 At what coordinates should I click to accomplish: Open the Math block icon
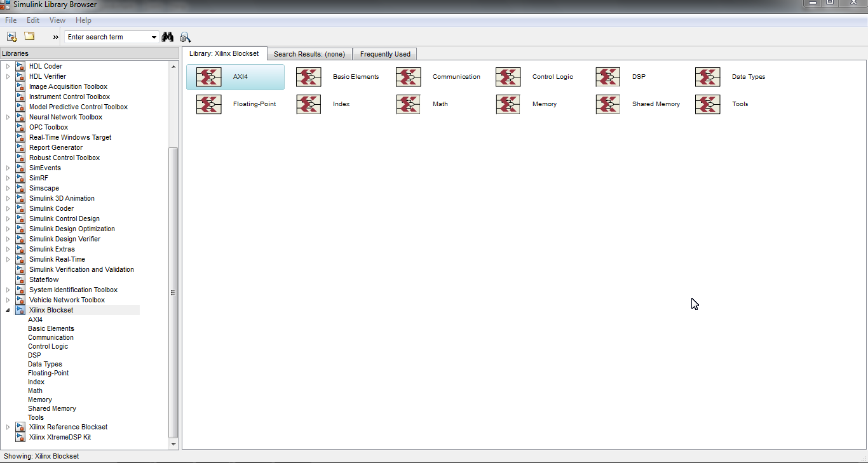coord(408,104)
